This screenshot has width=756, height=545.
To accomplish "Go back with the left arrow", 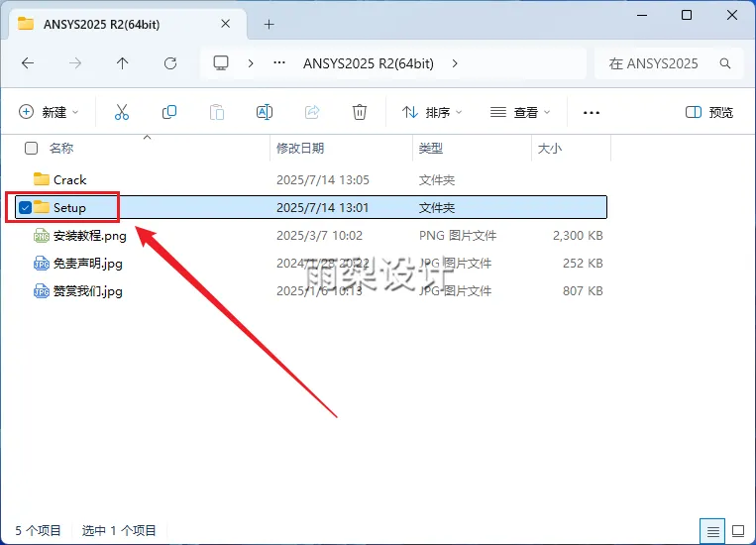I will pyautogui.click(x=28, y=63).
